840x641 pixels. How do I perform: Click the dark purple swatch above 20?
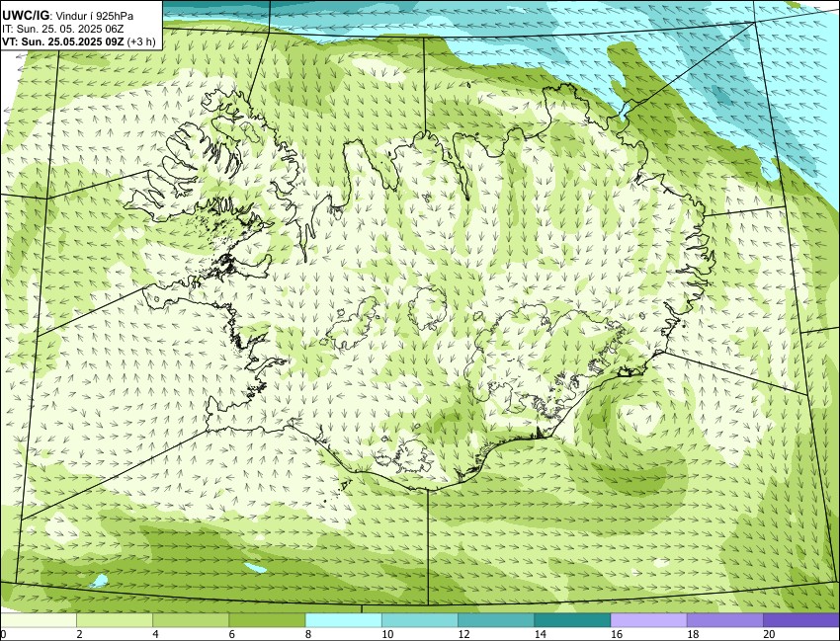(x=800, y=620)
